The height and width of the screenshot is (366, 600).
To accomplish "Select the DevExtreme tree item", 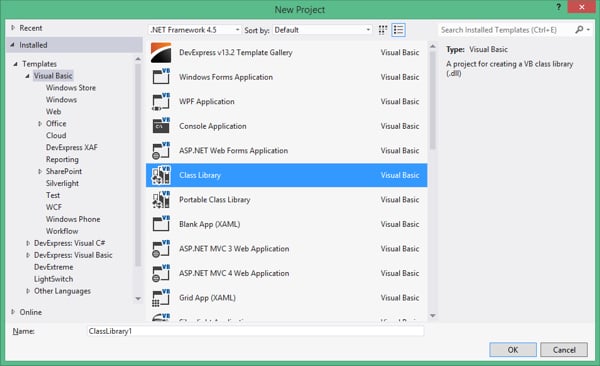I will [54, 267].
